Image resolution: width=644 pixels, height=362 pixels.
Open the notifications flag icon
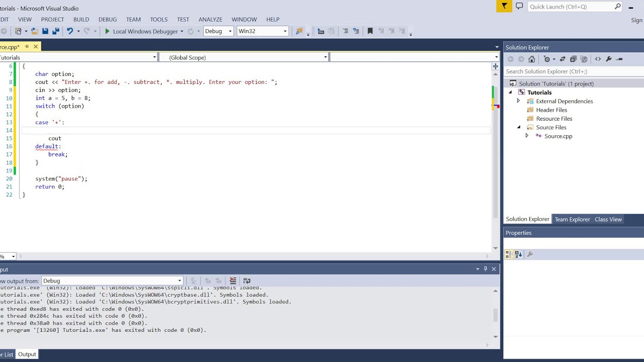coord(504,7)
